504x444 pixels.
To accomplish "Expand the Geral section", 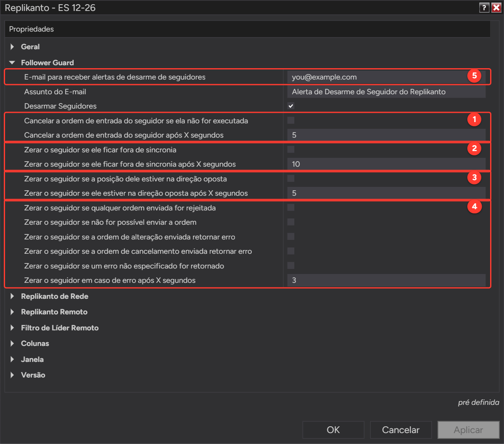I will tap(12, 47).
